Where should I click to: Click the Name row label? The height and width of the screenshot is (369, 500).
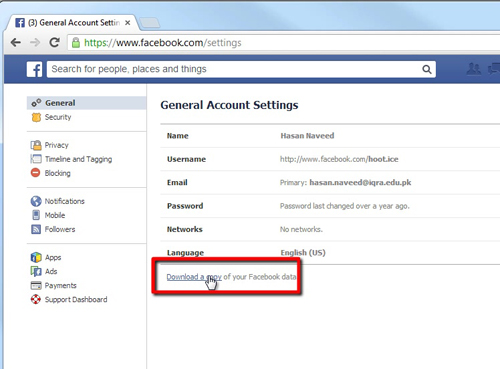tap(178, 136)
